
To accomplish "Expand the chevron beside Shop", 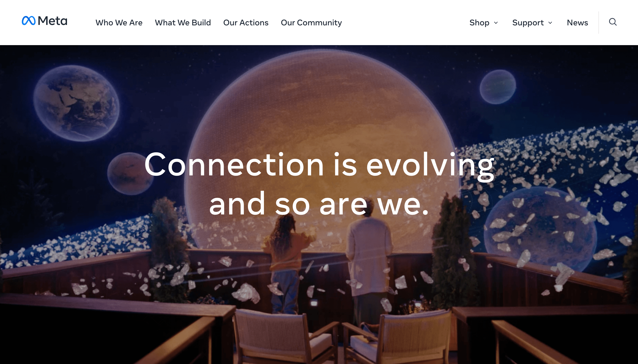I will [496, 23].
